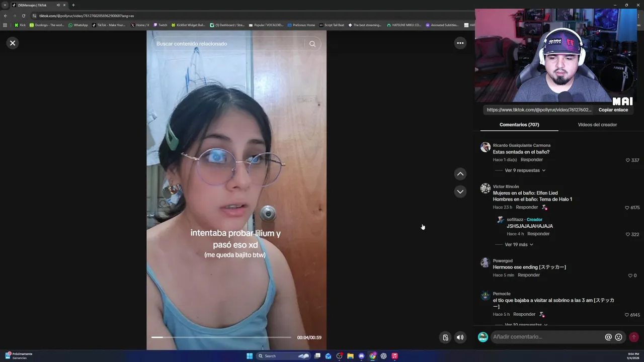Open Ricardo Guaiquiante Carmona's profile avatar
This screenshot has height=362, width=644.
[485, 147]
